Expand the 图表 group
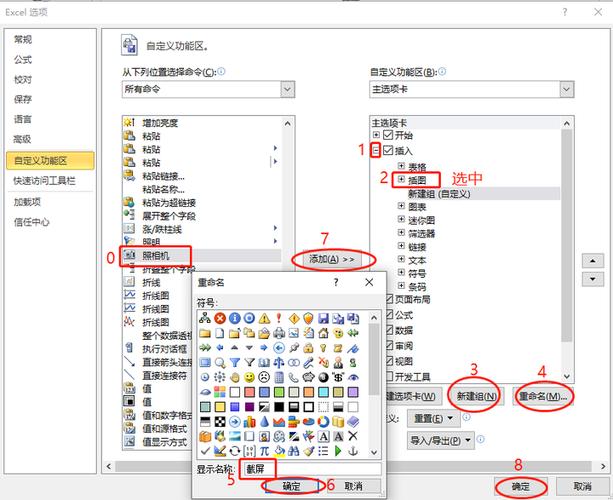 (x=401, y=206)
